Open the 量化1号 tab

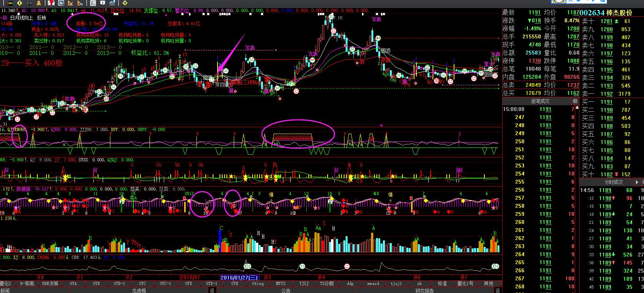466,283
